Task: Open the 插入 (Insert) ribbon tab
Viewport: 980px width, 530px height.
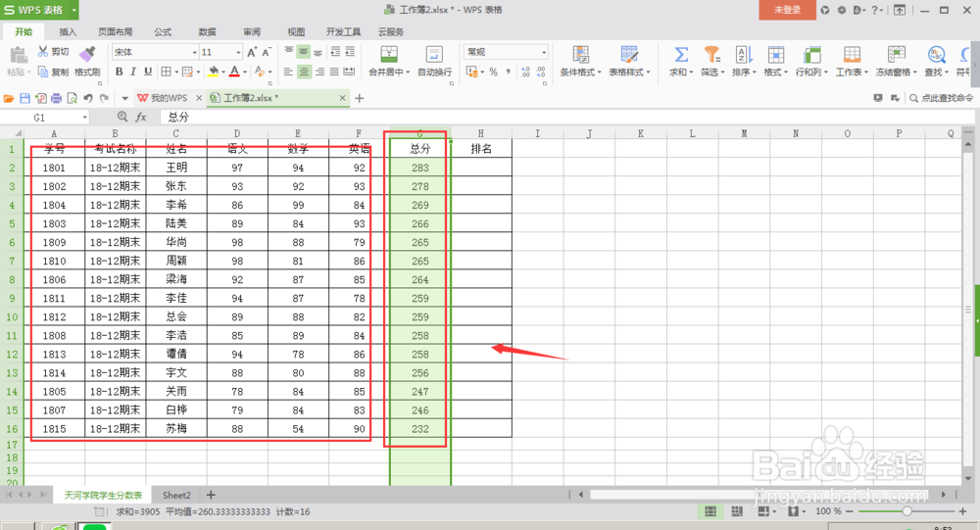Action: (68, 32)
